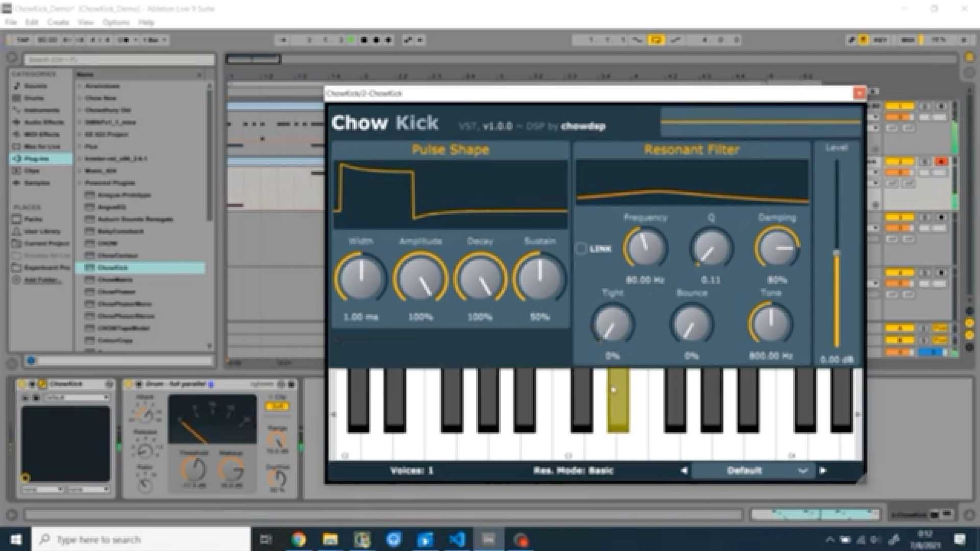Click the TAP tempo button
980x551 pixels.
[x=22, y=40]
